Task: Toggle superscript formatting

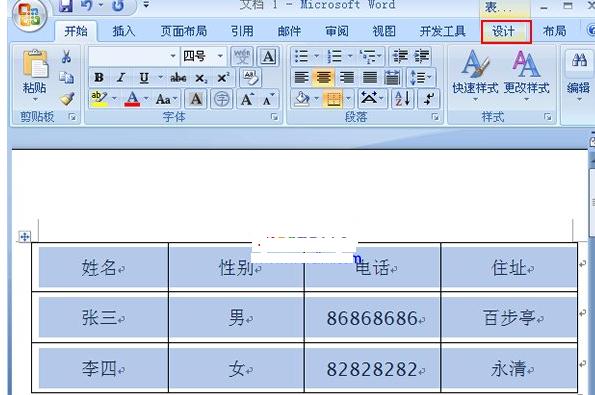Action: tap(223, 78)
